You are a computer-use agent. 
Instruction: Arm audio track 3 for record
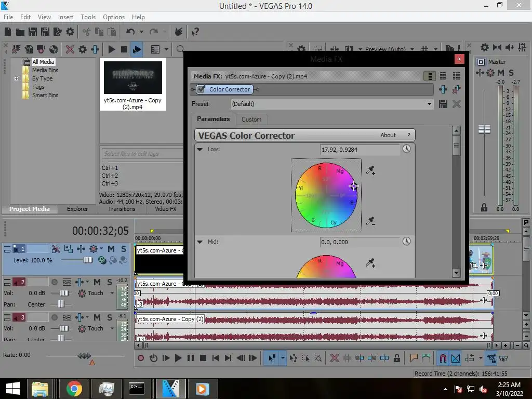coord(54,317)
